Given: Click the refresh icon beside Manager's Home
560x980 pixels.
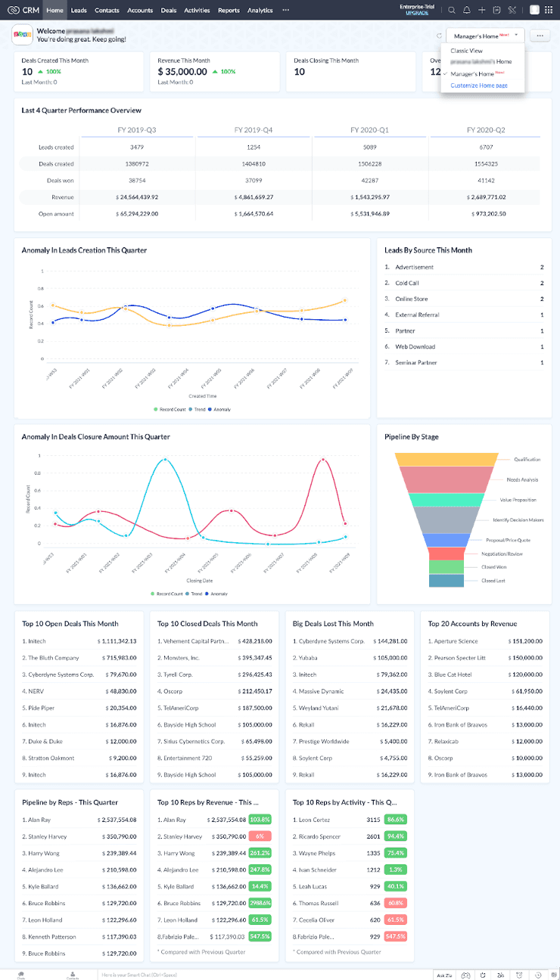Looking at the screenshot, I should point(439,36).
